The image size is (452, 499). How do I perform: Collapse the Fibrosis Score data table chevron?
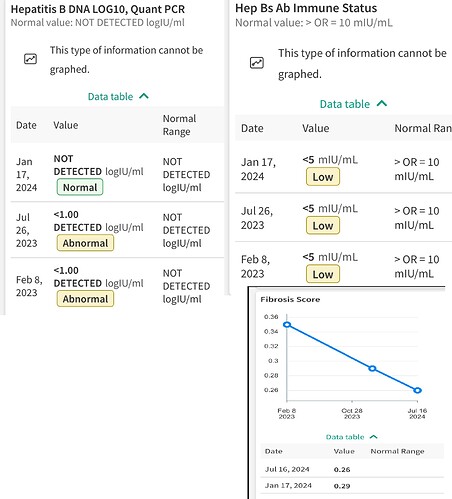tap(374, 437)
